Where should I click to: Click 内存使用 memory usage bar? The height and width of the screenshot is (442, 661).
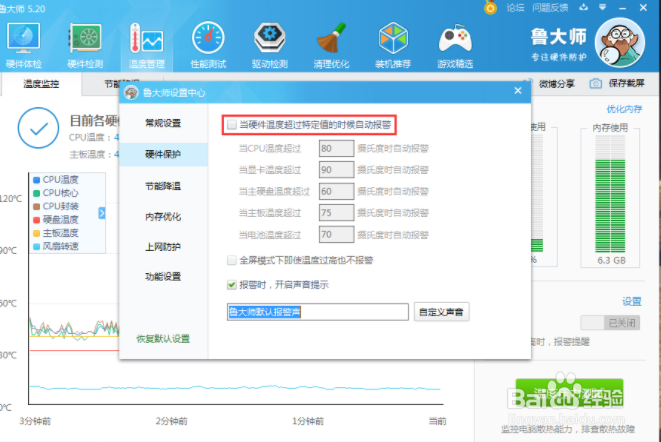[x=610, y=194]
